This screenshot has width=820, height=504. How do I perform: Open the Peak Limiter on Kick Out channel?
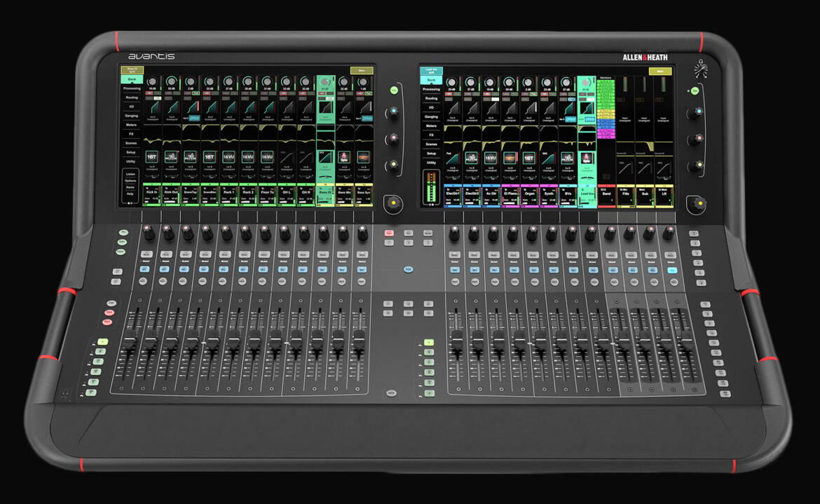171,157
